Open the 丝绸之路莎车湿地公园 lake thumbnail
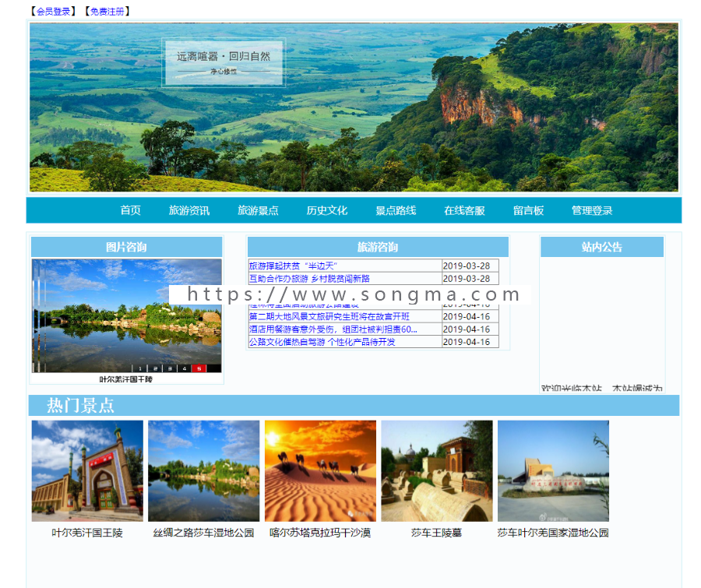This screenshot has height=588, width=701. coord(204,471)
